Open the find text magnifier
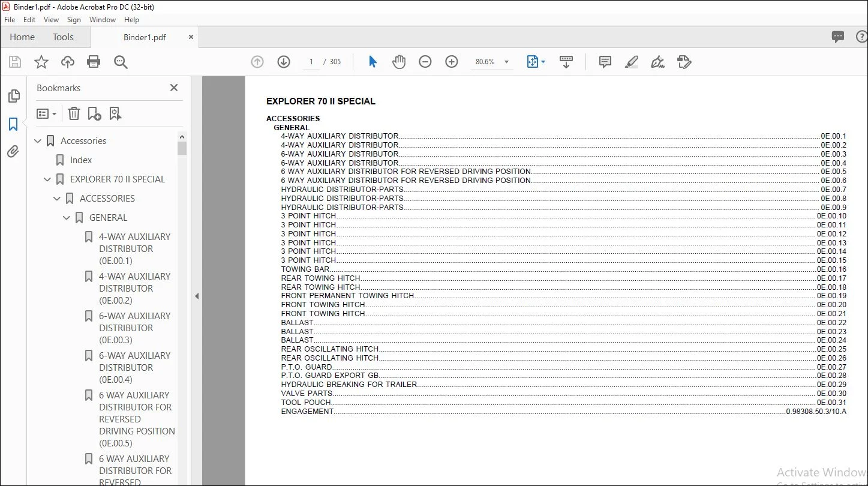This screenshot has width=868, height=486. pyautogui.click(x=121, y=62)
